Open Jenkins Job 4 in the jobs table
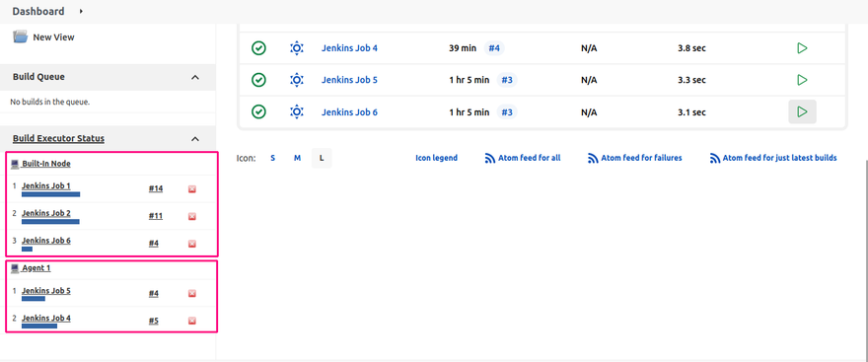This screenshot has width=868, height=362. click(x=349, y=48)
